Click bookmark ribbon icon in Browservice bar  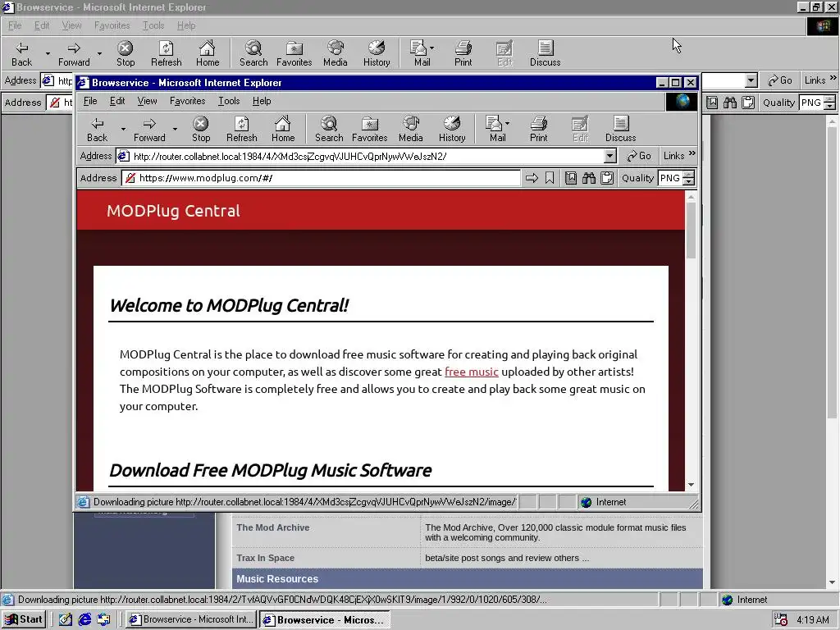tap(550, 178)
